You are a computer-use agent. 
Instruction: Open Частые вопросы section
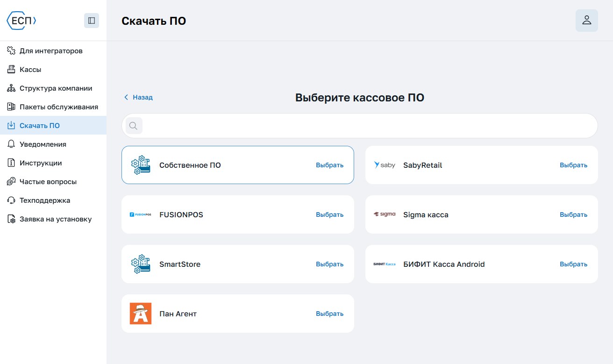[x=53, y=181]
